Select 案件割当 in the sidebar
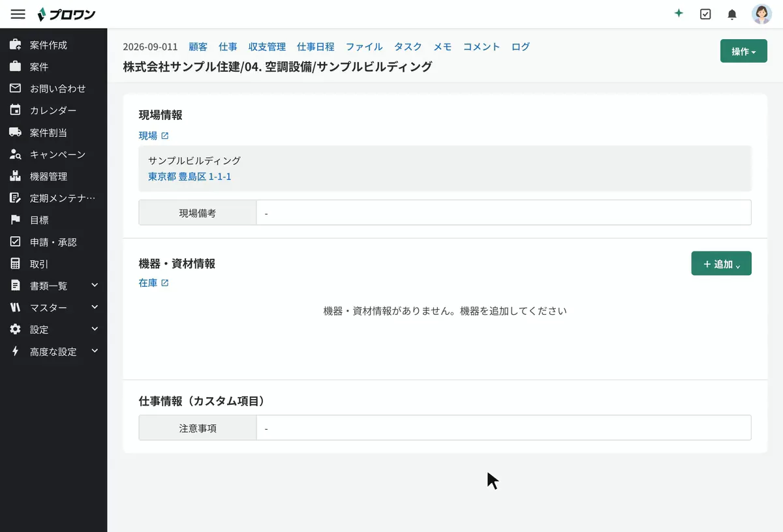The image size is (783, 532). coord(54,132)
